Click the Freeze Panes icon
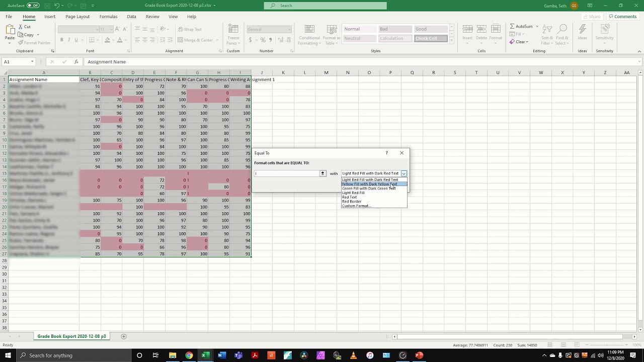The height and width of the screenshot is (362, 644). pyautogui.click(x=233, y=29)
